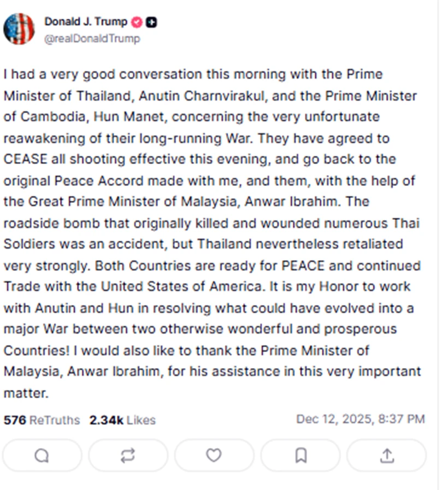Click the red verified badge

pyautogui.click(x=137, y=22)
